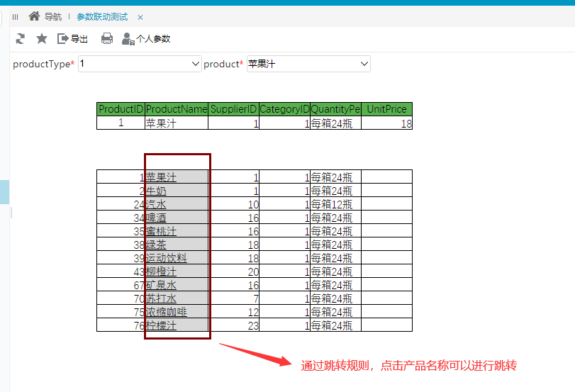The image size is (575, 392).
Task: Click the refresh icon in toolbar
Action: pyautogui.click(x=20, y=38)
